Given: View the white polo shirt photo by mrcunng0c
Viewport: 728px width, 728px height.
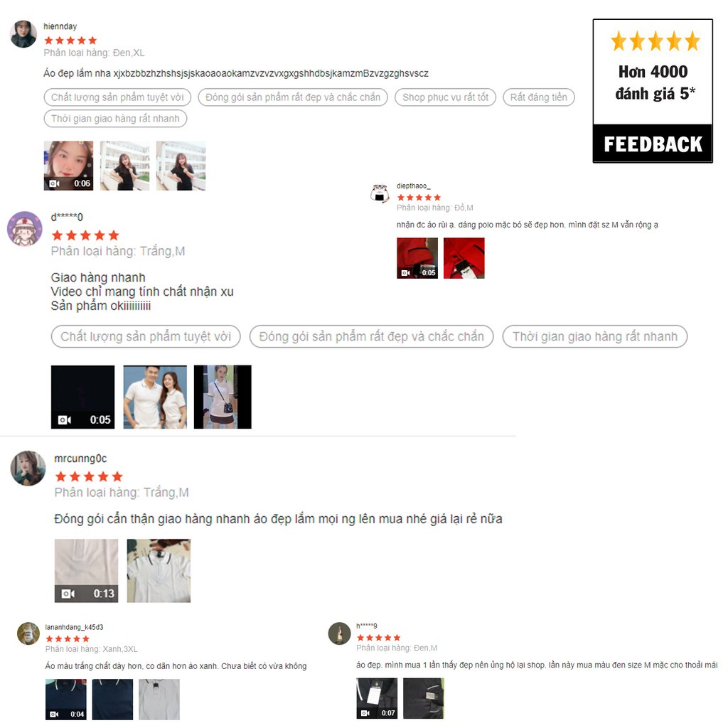Looking at the screenshot, I should [x=159, y=571].
